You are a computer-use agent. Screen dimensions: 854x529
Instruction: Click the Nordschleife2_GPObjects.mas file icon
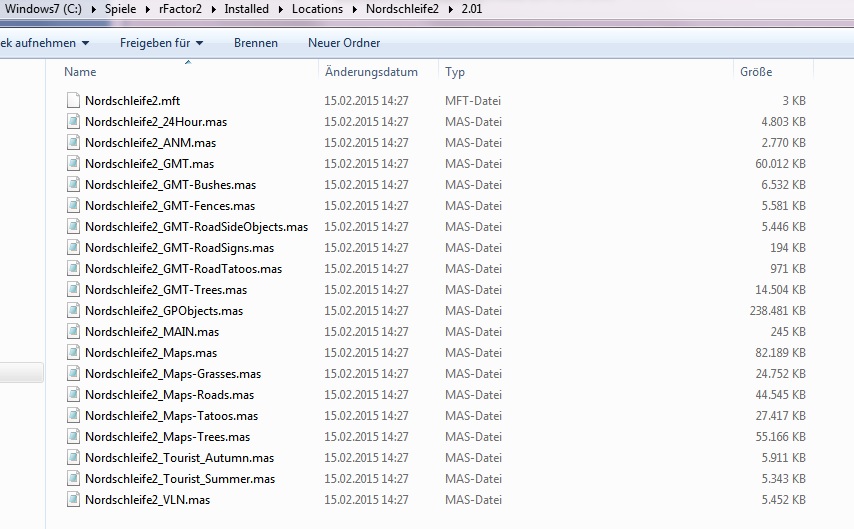coord(73,311)
